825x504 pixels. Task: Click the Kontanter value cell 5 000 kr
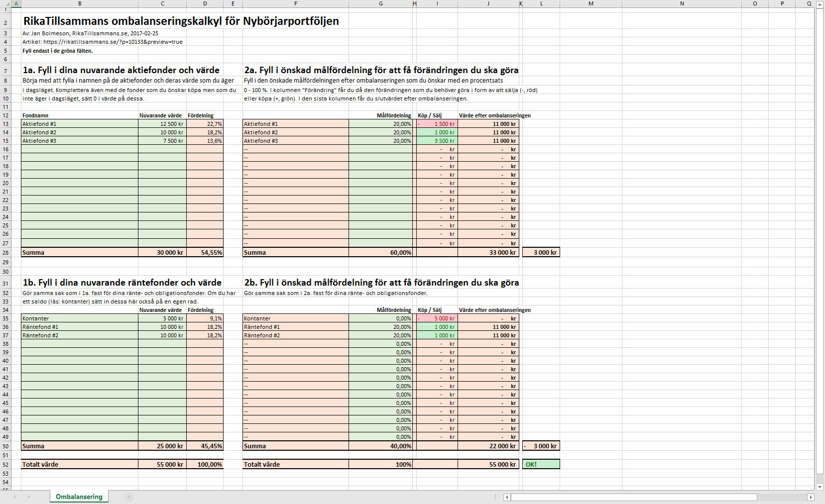(162, 318)
